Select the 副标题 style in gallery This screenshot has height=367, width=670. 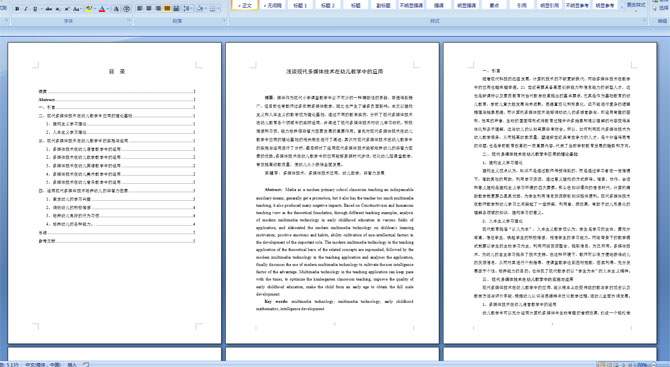tap(383, 5)
